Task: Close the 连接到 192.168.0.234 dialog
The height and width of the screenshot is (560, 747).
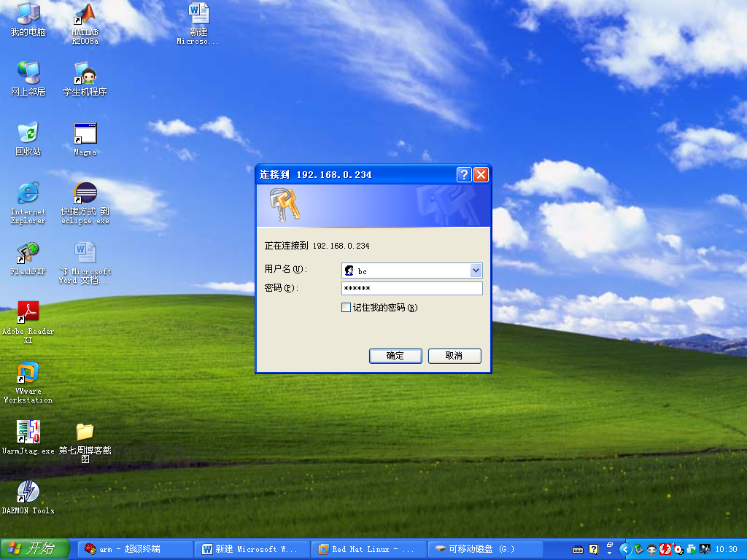Action: tap(481, 175)
